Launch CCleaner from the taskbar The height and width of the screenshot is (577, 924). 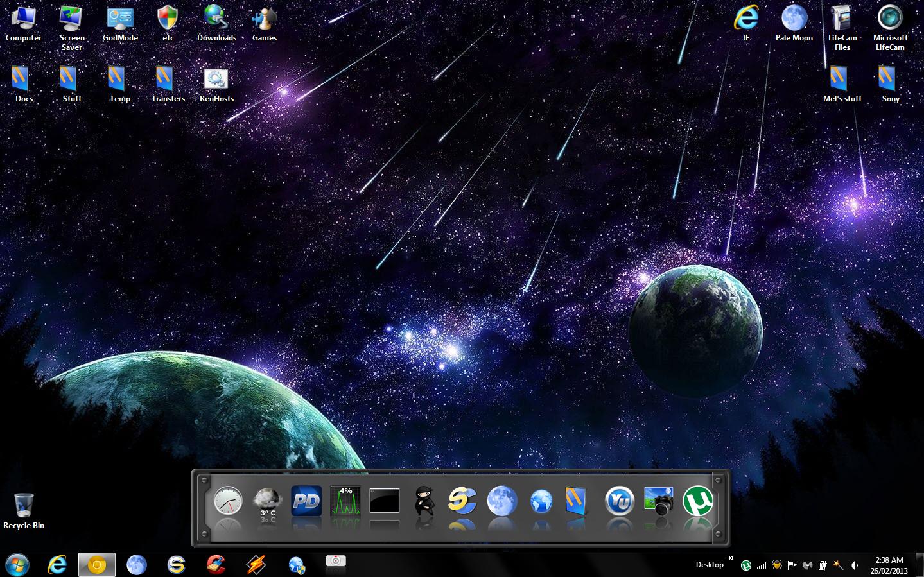click(216, 565)
